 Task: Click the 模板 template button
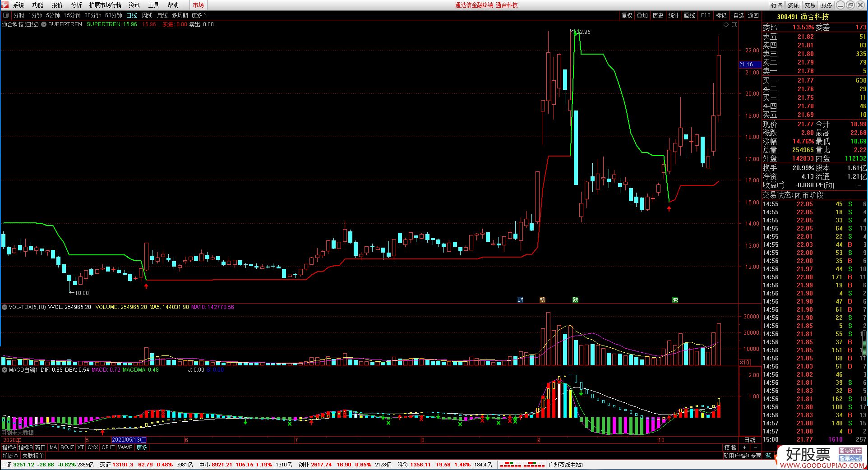tap(730, 447)
